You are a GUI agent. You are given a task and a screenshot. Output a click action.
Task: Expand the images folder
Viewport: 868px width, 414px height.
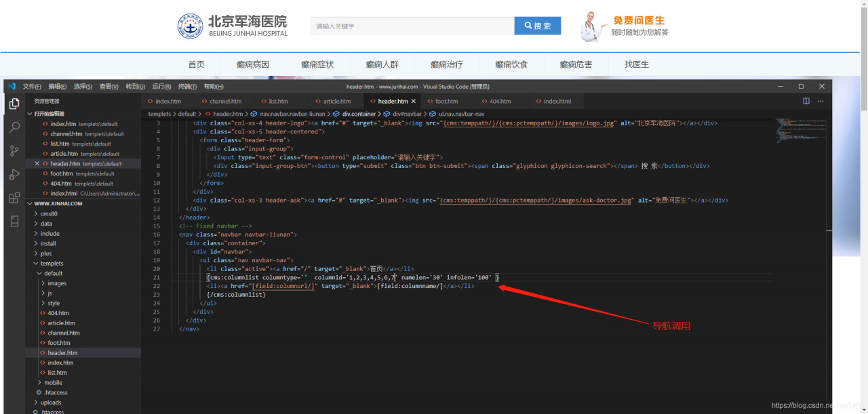pos(56,283)
